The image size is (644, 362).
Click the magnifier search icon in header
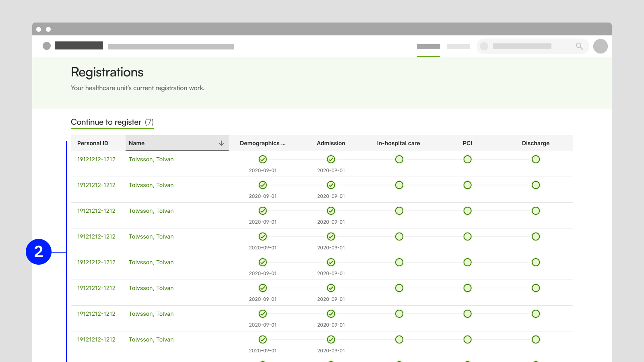click(579, 46)
